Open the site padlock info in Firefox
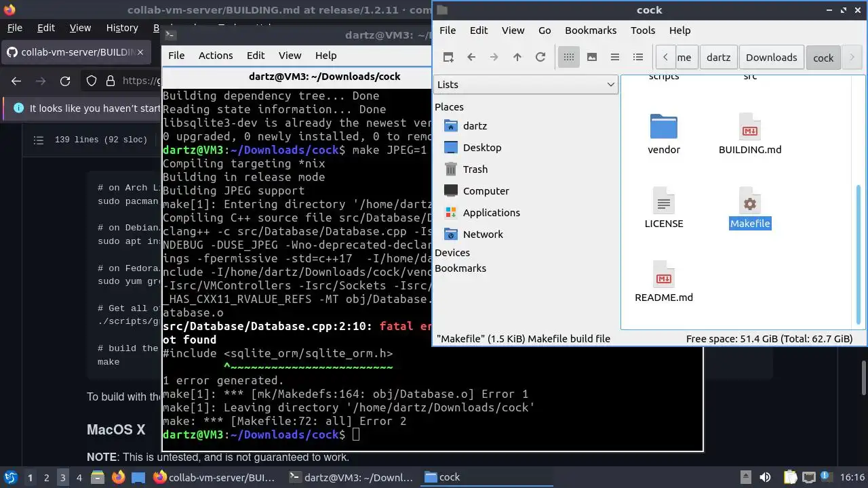This screenshot has height=488, width=868. pos(111,81)
